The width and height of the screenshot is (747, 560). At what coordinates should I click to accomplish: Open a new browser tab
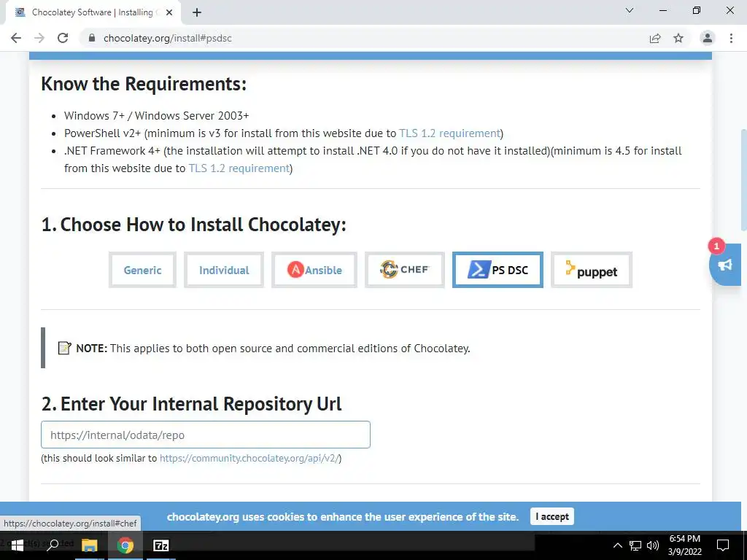coord(197,13)
